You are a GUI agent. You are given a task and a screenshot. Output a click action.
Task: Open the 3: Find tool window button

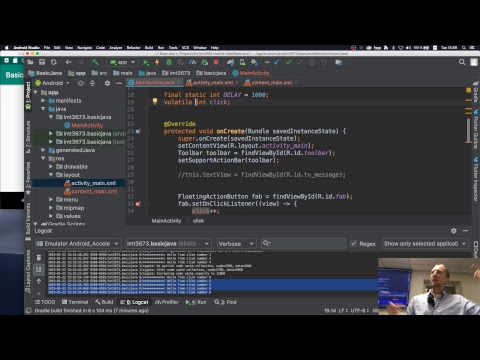pyautogui.click(x=225, y=302)
